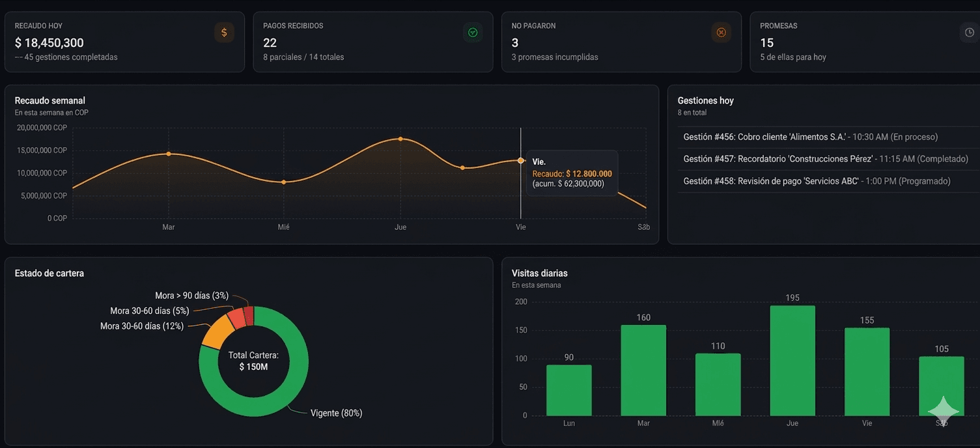Open Gestión #458 Revisión de pago Servicios ABC
Viewport: 980px width, 448px height.
pos(815,180)
